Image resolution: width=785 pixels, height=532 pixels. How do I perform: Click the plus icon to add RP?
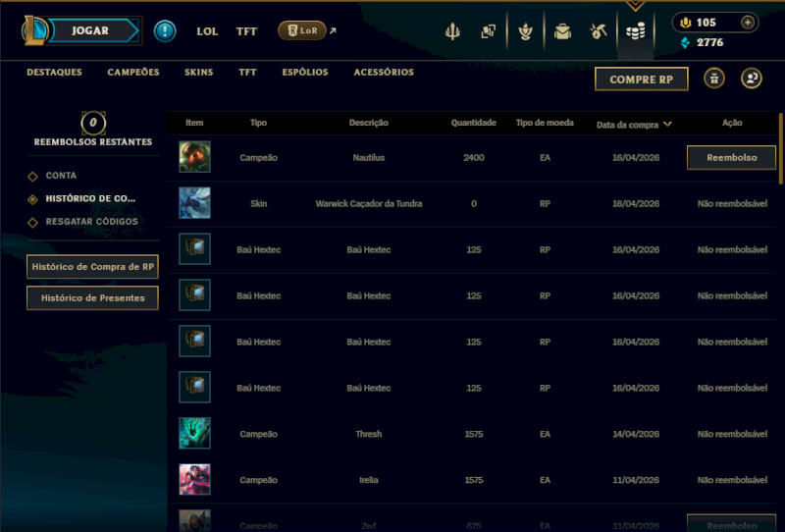748,23
